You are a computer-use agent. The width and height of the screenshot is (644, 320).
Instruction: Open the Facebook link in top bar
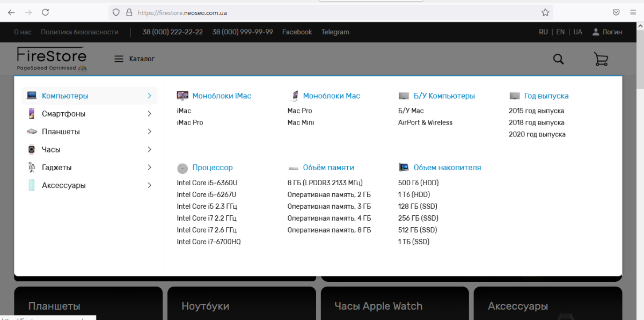pos(297,32)
